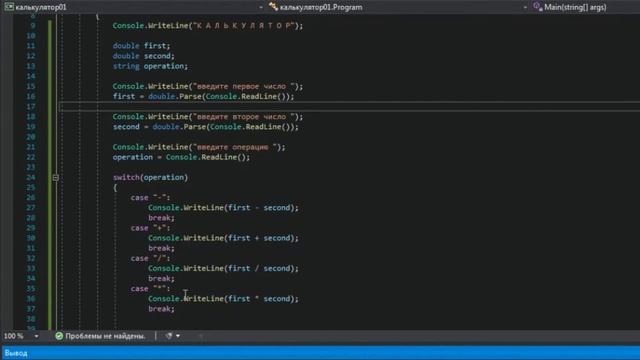Click the case "-": label
Viewport: 640px width, 360px height.
click(150, 198)
